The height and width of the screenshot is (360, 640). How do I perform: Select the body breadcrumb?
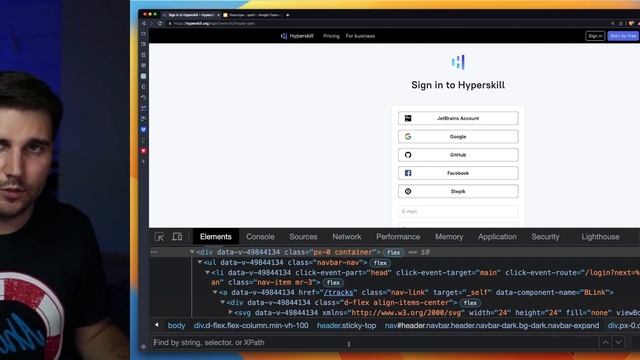point(176,326)
